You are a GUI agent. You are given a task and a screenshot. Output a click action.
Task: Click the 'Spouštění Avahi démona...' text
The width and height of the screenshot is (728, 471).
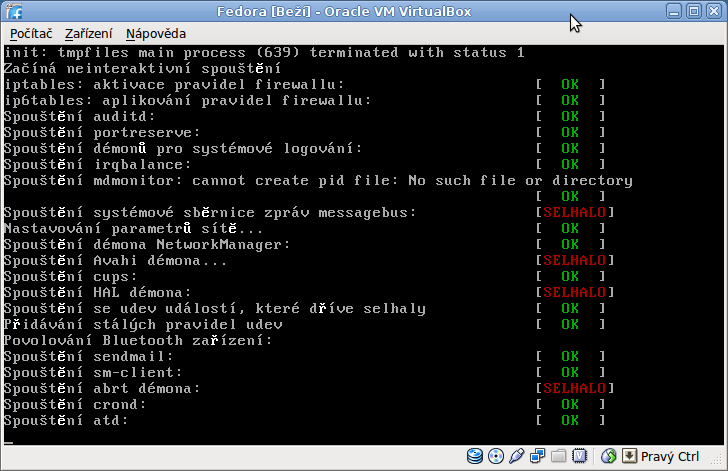(x=116, y=261)
